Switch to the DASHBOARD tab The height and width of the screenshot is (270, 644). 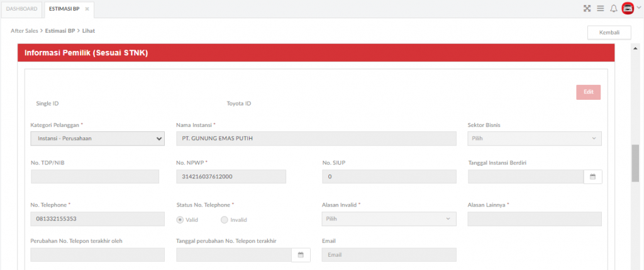[x=22, y=9]
